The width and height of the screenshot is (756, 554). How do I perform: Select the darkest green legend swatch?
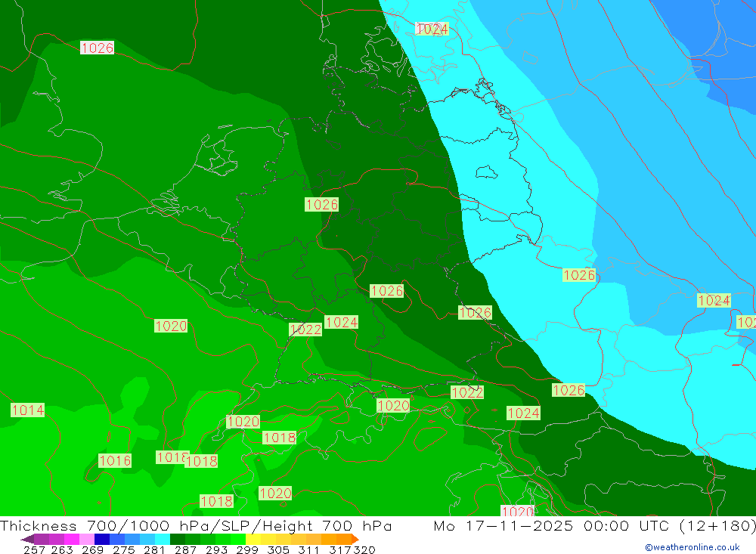click(x=178, y=539)
